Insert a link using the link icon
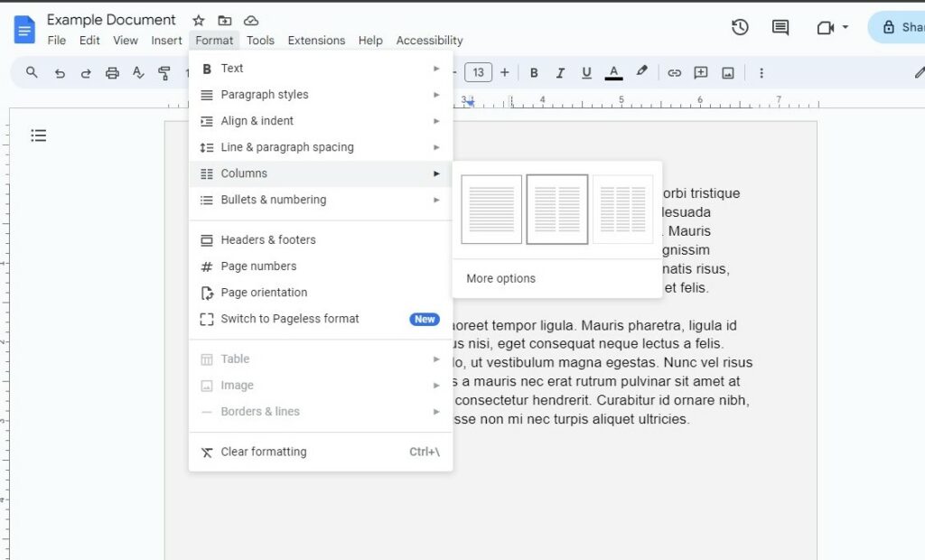Image resolution: width=925 pixels, height=560 pixels. click(x=676, y=72)
